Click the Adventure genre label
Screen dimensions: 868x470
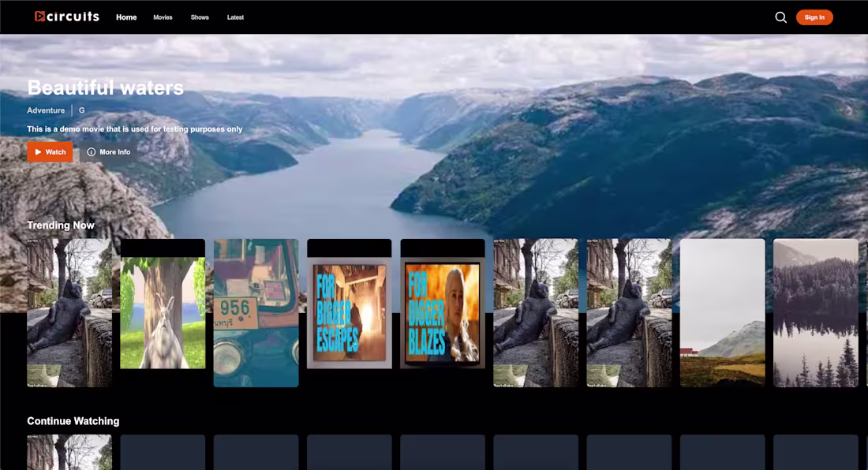point(45,110)
